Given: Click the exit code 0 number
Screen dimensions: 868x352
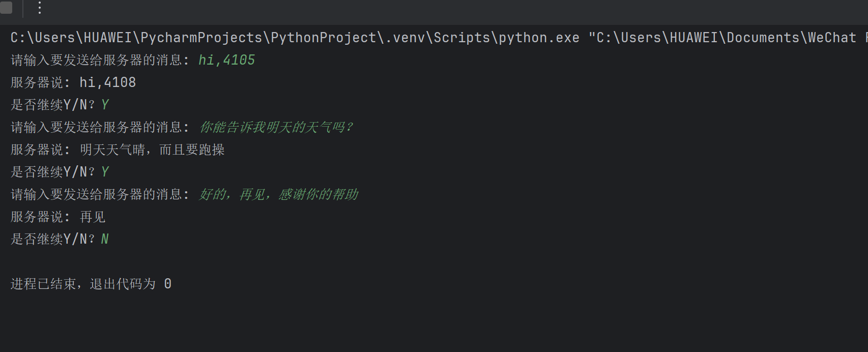Looking at the screenshot, I should (x=167, y=284).
